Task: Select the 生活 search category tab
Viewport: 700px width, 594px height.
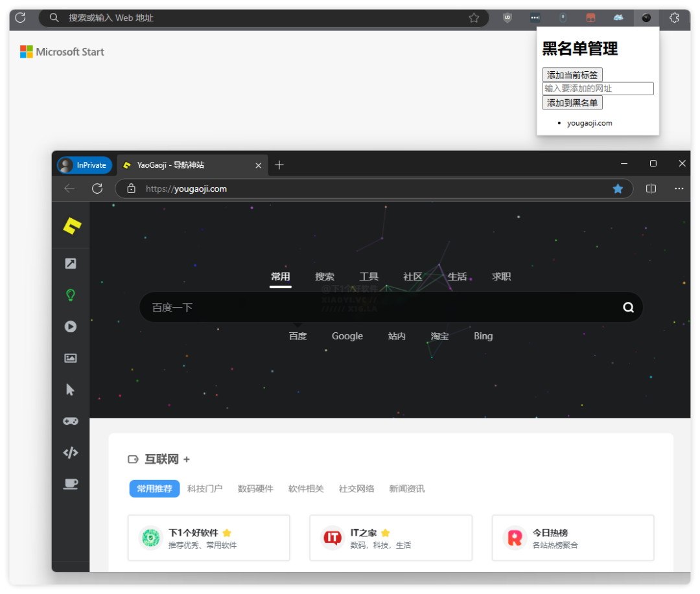Action: (x=457, y=277)
